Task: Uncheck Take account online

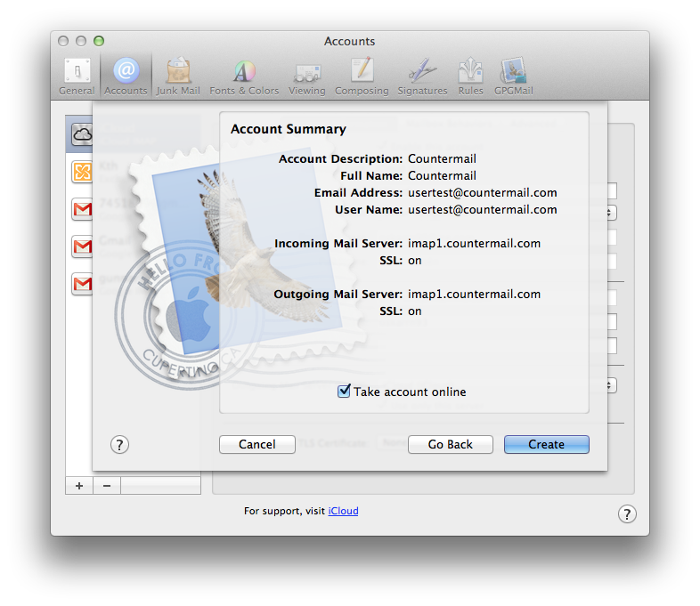Action: pos(344,392)
